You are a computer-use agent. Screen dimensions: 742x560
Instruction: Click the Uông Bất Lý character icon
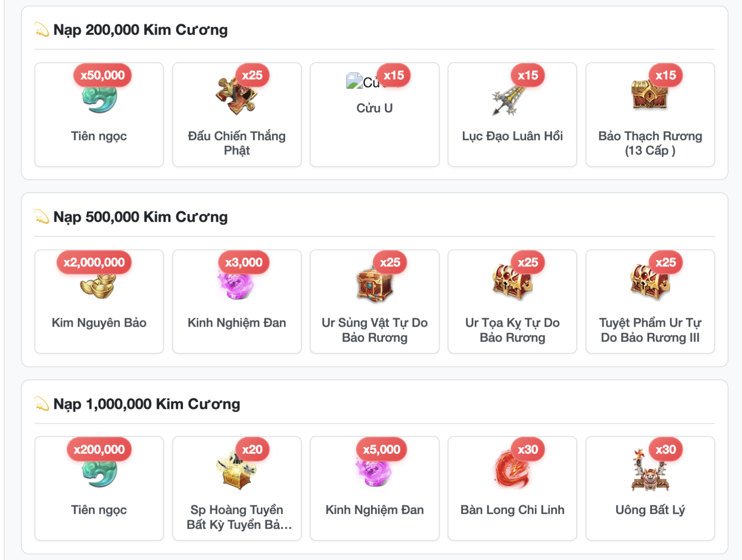click(x=650, y=470)
